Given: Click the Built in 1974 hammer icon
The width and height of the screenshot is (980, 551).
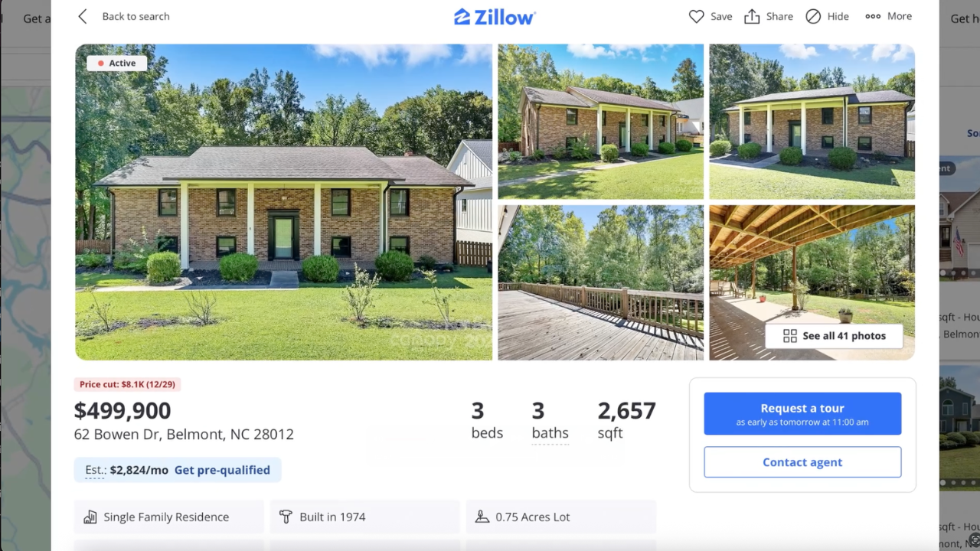Looking at the screenshot, I should click(286, 517).
